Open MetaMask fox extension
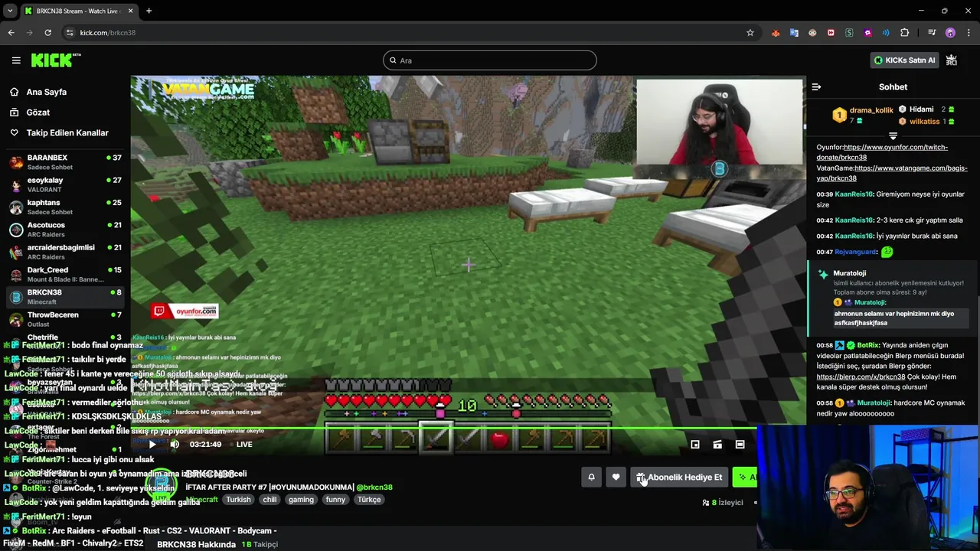Screen dimensions: 980x551 (776, 32)
